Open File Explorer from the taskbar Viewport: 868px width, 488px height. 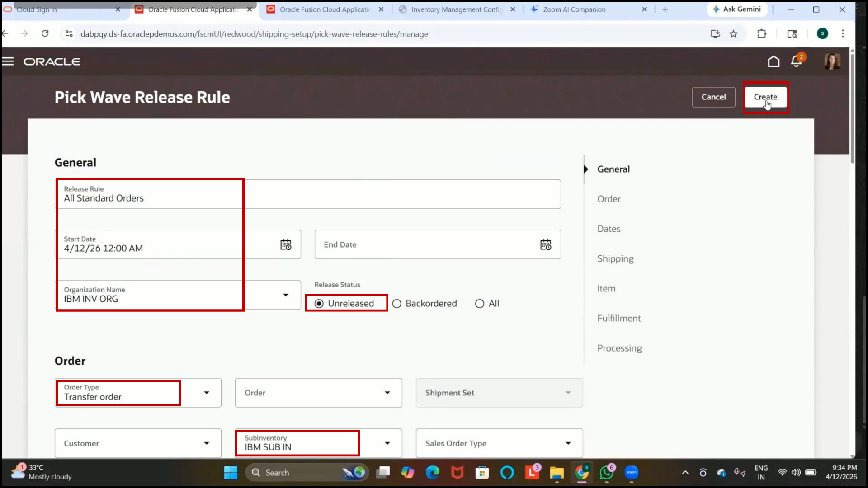557,473
